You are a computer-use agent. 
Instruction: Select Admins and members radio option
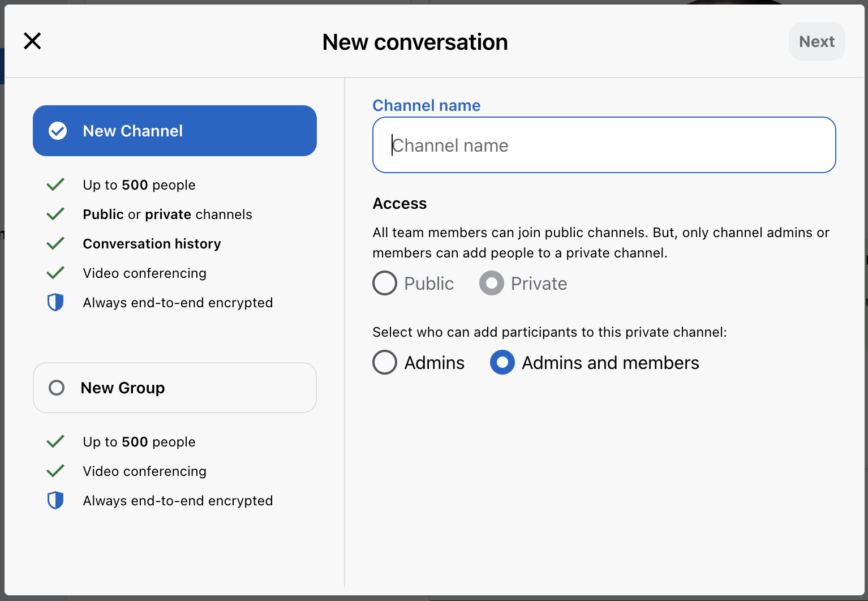[502, 362]
